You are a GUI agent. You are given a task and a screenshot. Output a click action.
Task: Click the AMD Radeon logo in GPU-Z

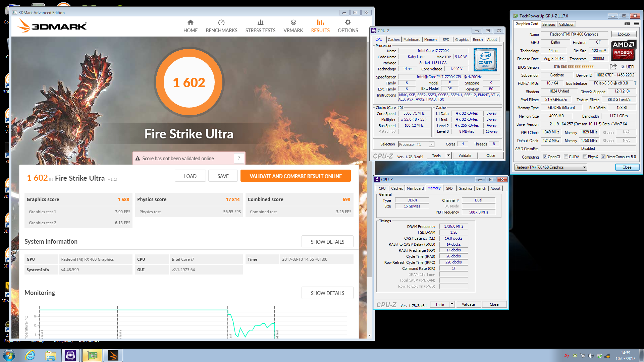coord(623,50)
